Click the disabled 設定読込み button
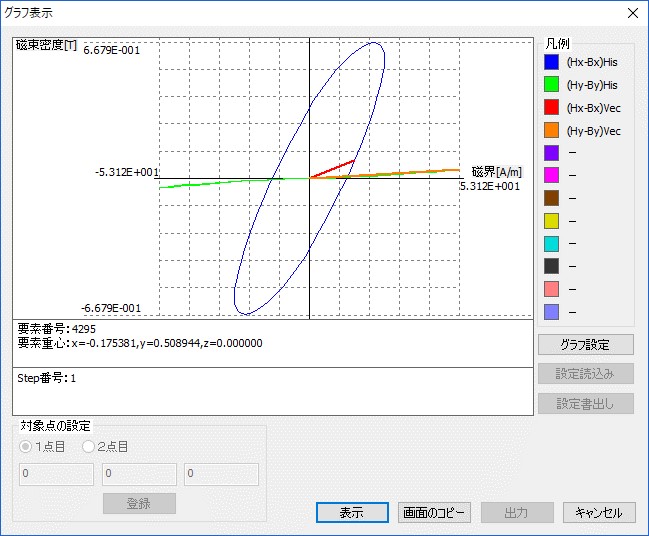Viewport: 649px width, 536px height. (x=586, y=374)
